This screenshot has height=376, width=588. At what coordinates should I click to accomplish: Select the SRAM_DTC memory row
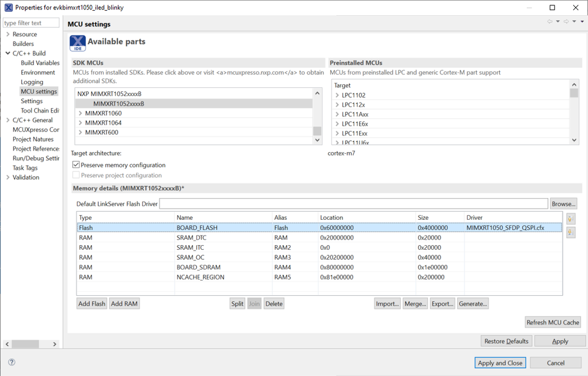coord(320,238)
